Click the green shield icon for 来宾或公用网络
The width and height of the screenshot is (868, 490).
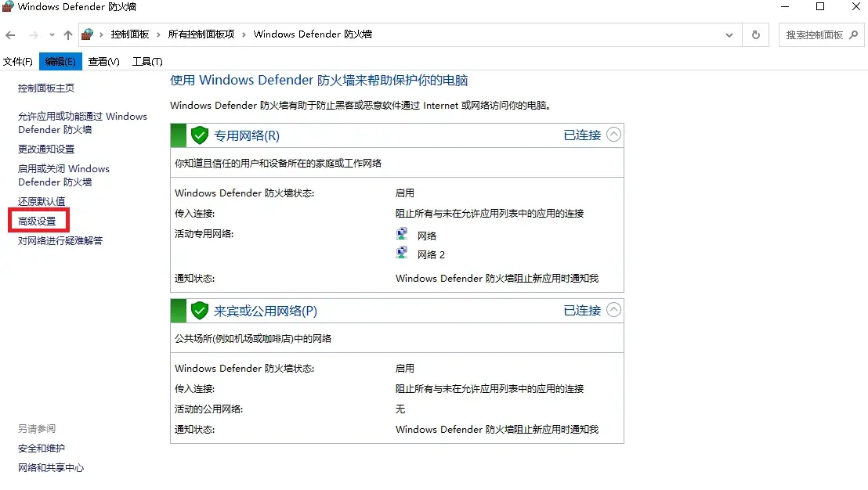click(x=200, y=311)
